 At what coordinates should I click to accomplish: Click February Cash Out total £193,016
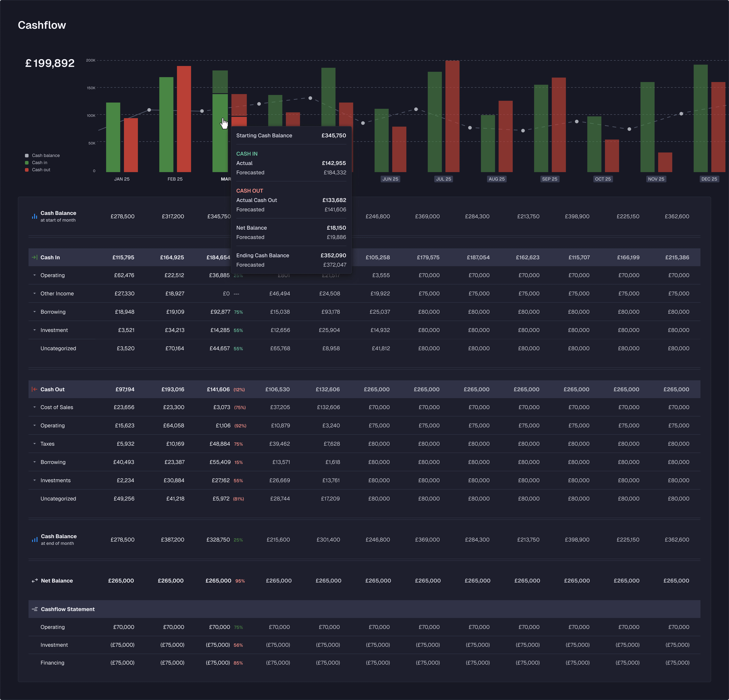click(x=173, y=389)
